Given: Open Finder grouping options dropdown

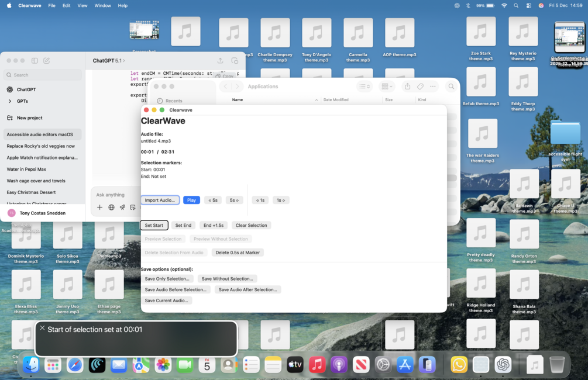Looking at the screenshot, I should (x=387, y=87).
